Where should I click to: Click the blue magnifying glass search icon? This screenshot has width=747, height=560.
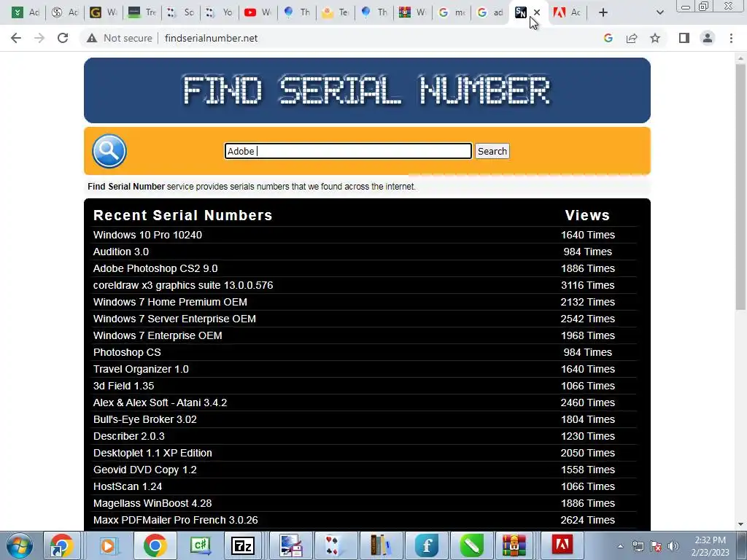tap(109, 152)
